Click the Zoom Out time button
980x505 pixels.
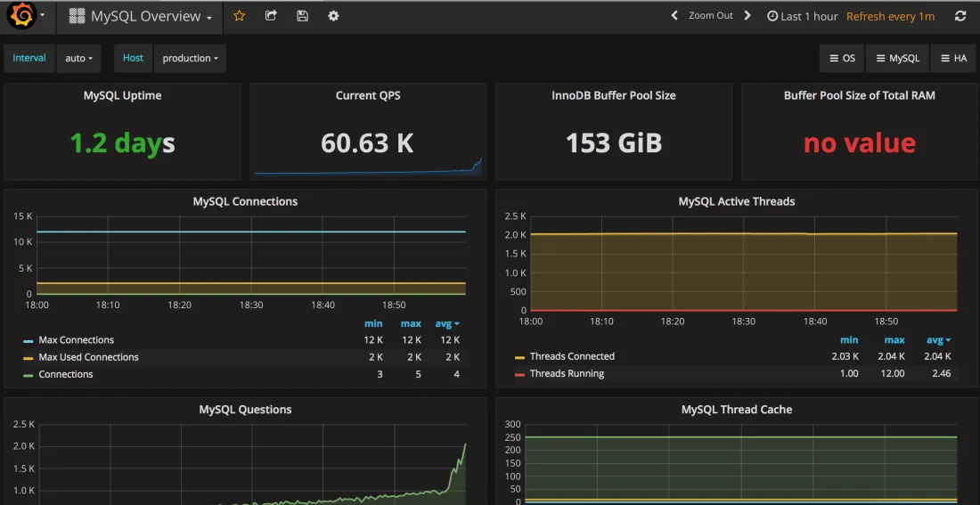711,16
